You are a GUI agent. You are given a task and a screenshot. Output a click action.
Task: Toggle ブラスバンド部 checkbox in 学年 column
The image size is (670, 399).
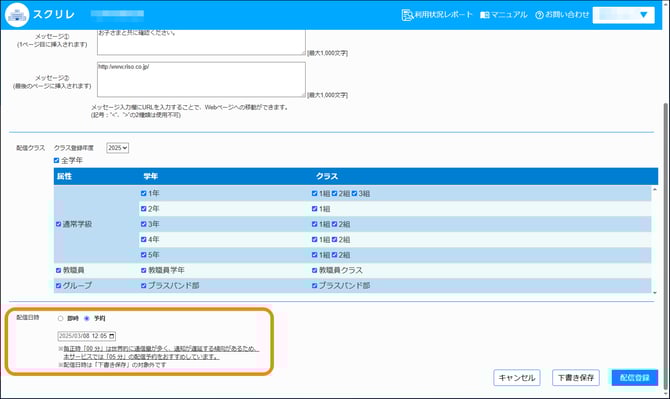pos(144,285)
